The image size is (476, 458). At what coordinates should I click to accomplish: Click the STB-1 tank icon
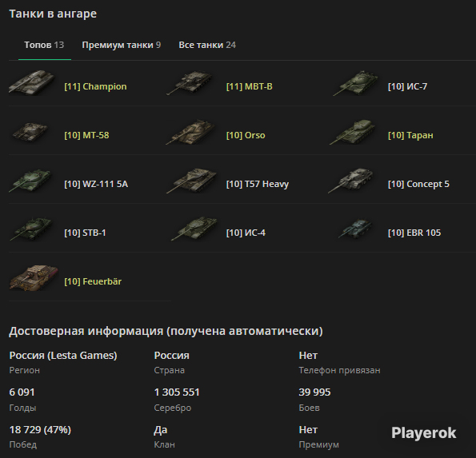tap(31, 229)
